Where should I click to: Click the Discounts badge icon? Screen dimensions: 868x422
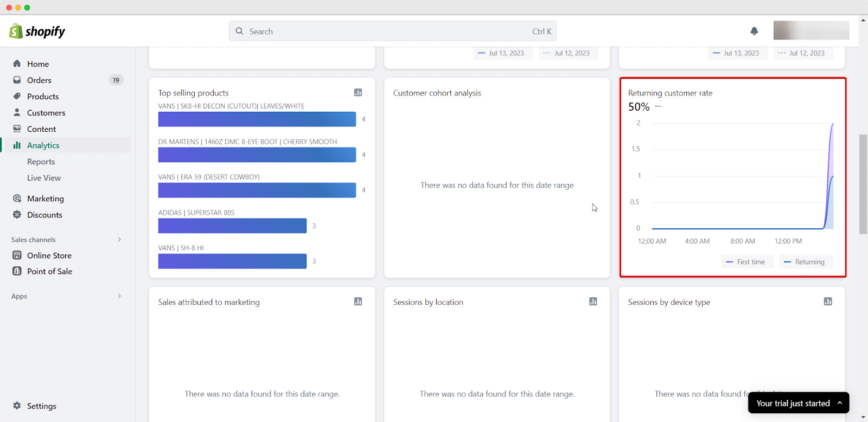tap(17, 215)
